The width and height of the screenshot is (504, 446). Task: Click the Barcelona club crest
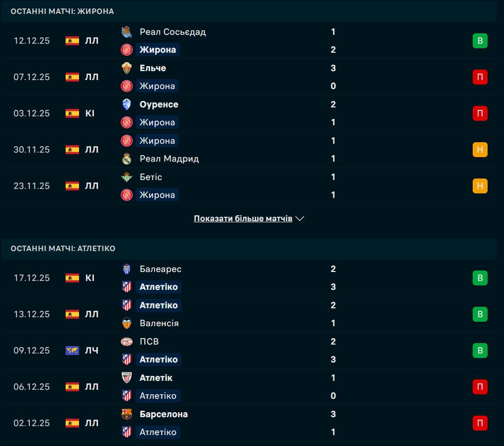click(x=127, y=414)
